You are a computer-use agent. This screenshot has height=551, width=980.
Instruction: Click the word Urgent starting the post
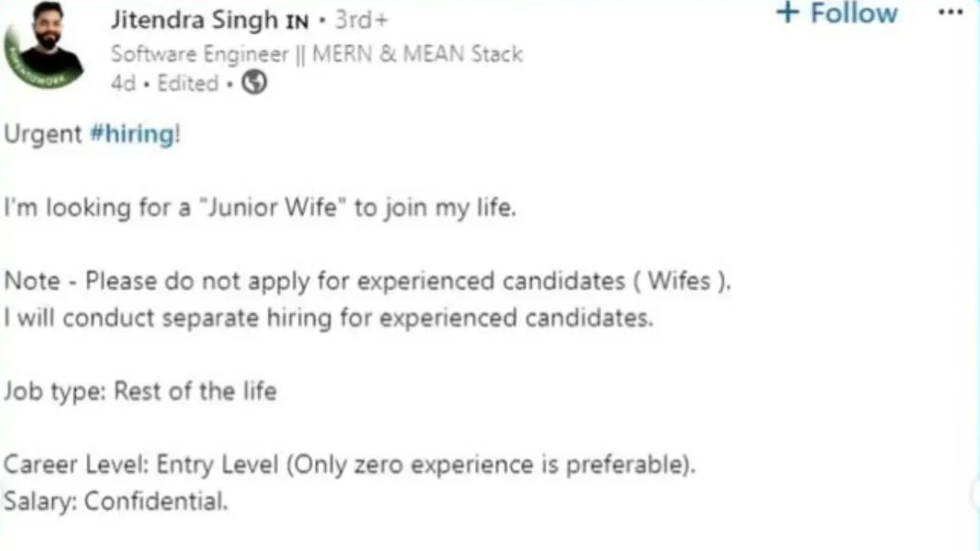(42, 135)
